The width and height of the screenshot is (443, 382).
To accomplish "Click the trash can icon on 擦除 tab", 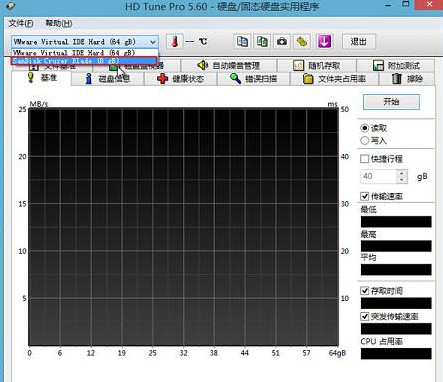I will (397, 79).
